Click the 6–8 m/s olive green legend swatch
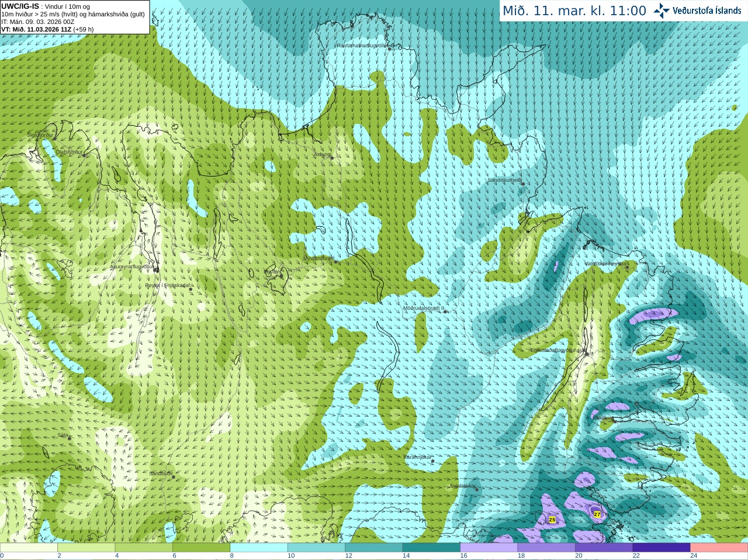Image resolution: width=748 pixels, height=560 pixels. click(x=201, y=548)
